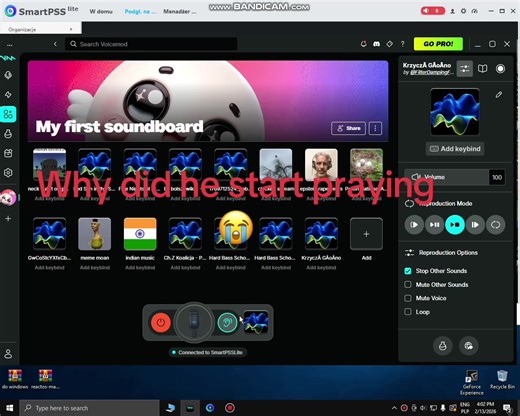Enable the Loop checkbox

click(x=408, y=312)
